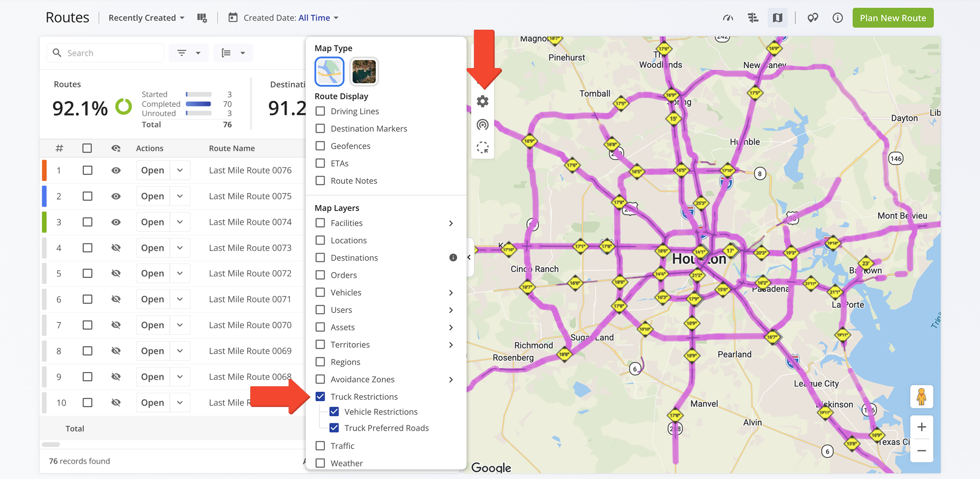Click the map view toggle icon in header
The image size is (980, 479).
pyautogui.click(x=778, y=18)
